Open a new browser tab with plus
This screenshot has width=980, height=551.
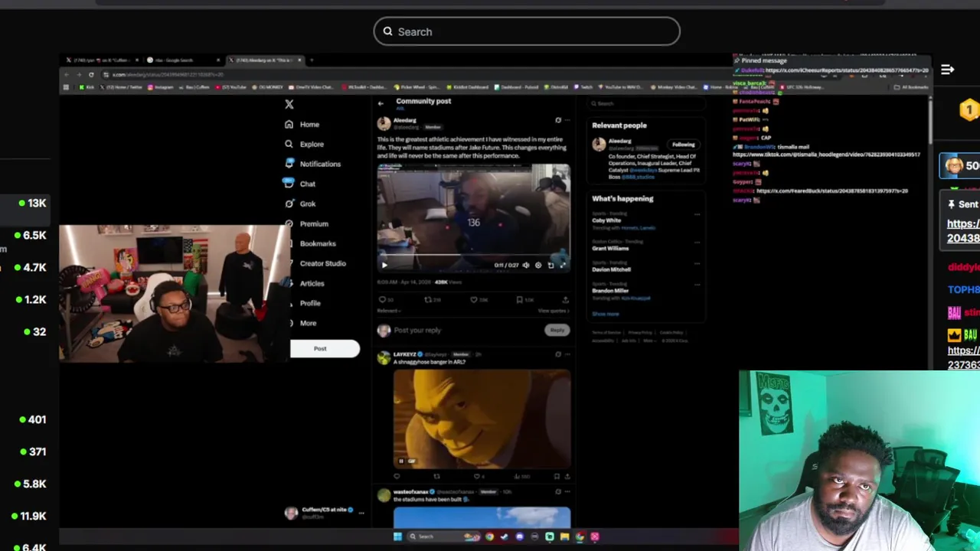click(x=311, y=60)
